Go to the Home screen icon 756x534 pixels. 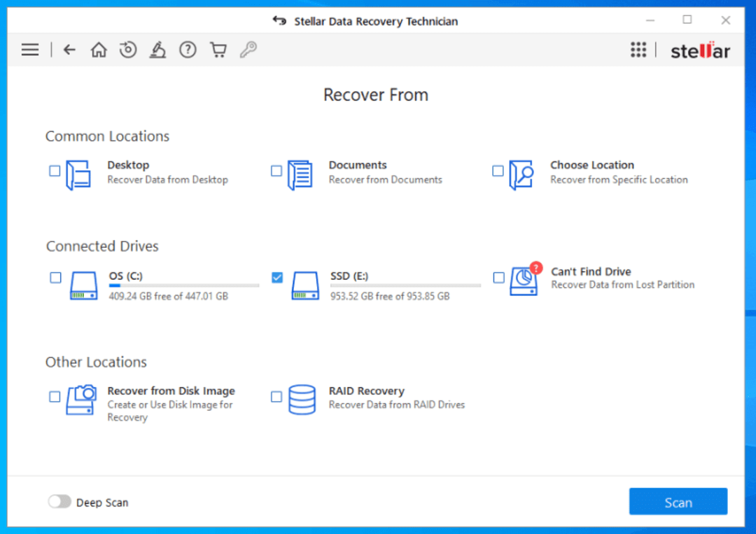click(99, 50)
